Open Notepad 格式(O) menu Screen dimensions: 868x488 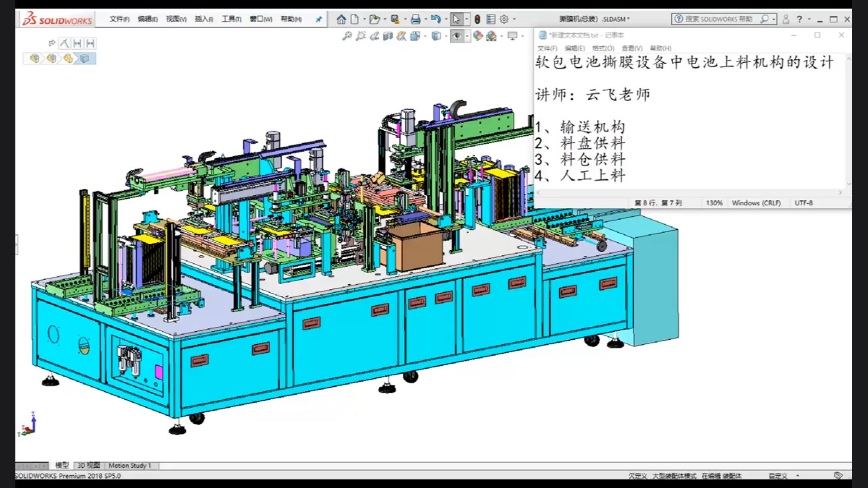[604, 48]
